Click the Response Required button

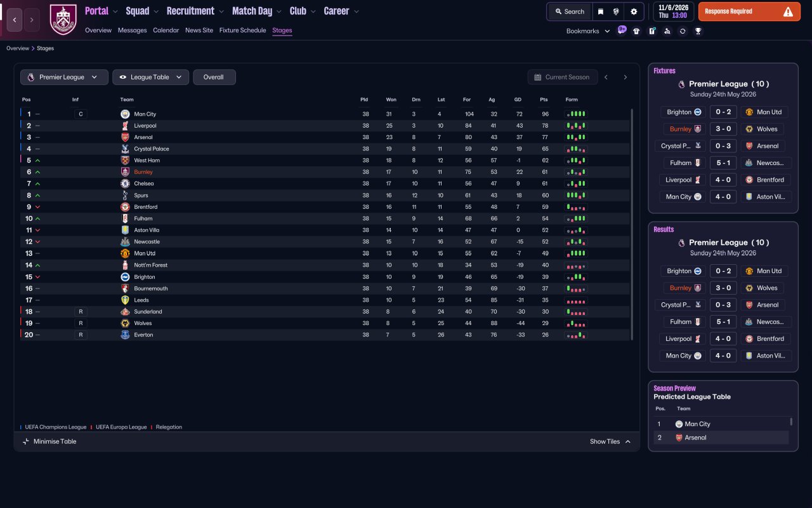tap(749, 11)
